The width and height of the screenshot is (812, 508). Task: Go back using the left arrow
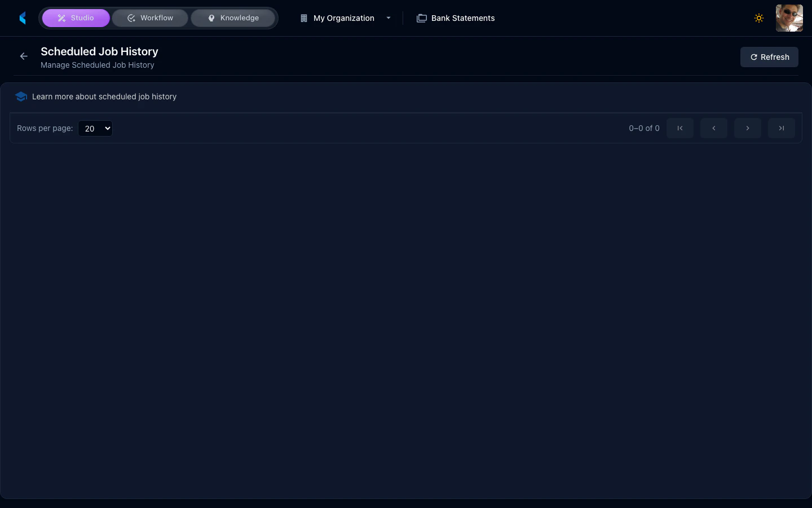tap(24, 56)
